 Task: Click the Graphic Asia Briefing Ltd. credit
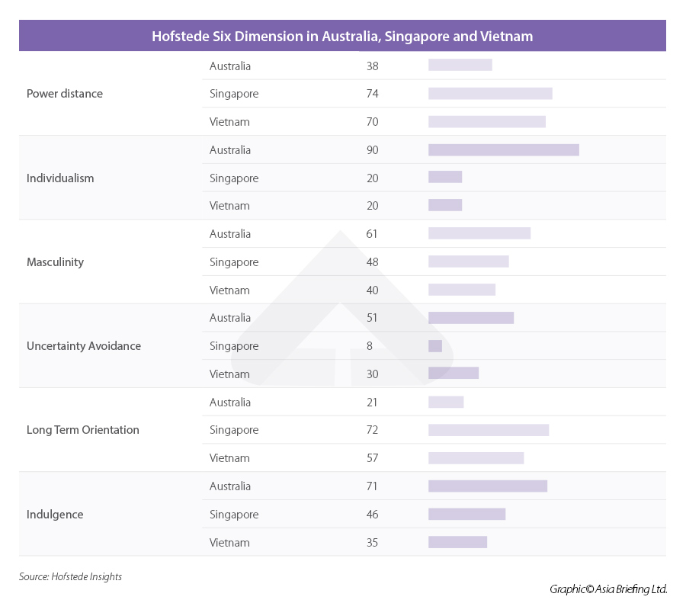[608, 589]
